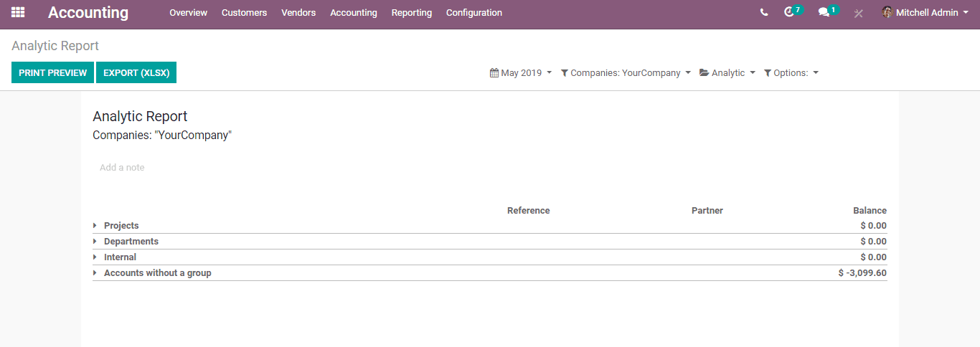The height and width of the screenshot is (347, 980).
Task: Expand the Internal row arrow
Action: coord(95,257)
